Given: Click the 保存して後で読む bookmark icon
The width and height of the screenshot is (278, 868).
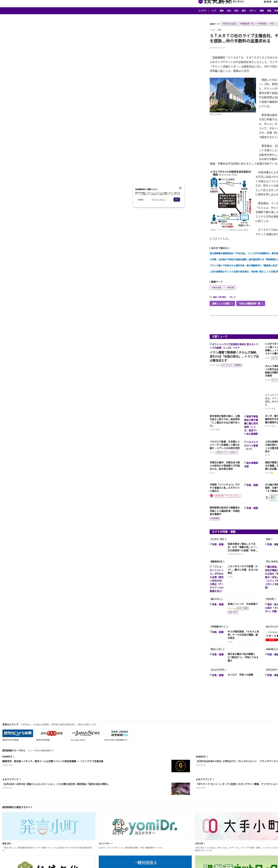Looking at the screenshot, I should (211, 297).
